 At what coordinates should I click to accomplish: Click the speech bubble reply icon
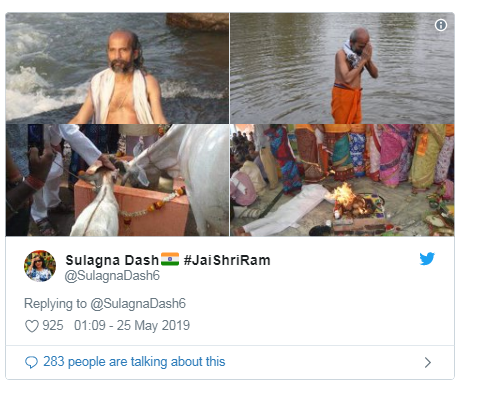(31, 362)
